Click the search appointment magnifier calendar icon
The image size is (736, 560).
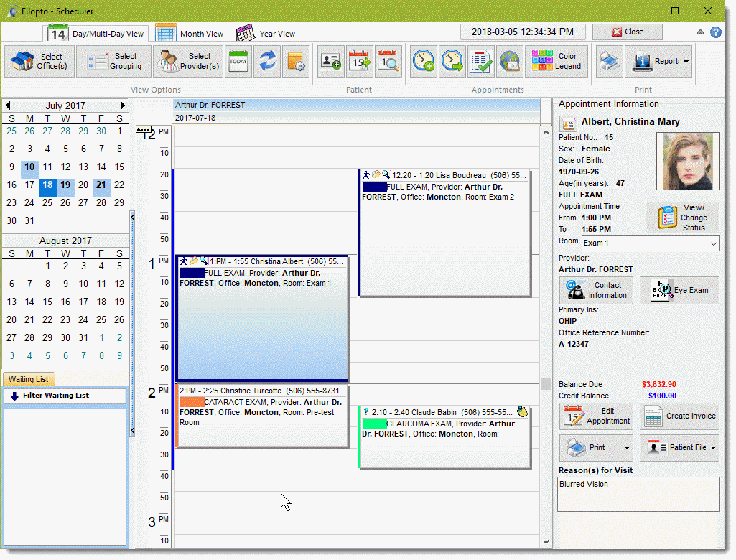[x=388, y=62]
